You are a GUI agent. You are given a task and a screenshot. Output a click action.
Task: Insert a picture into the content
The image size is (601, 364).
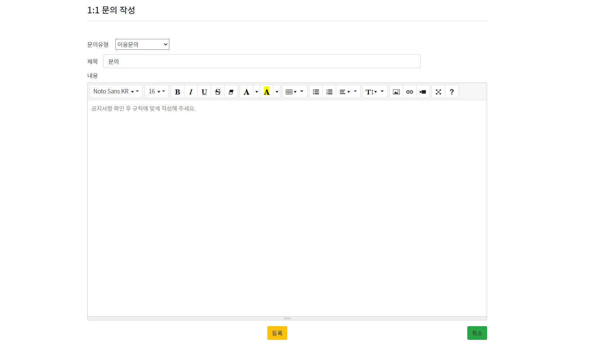tap(396, 92)
